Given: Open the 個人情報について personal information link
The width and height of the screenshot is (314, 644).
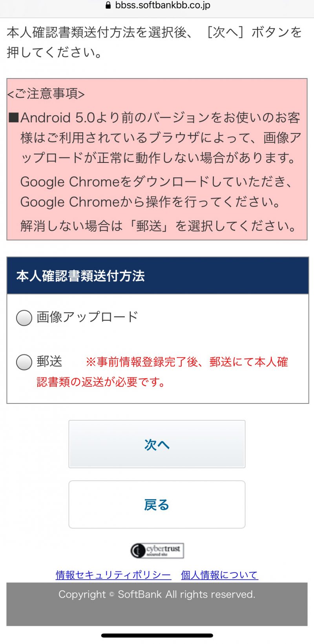Looking at the screenshot, I should 218,575.
